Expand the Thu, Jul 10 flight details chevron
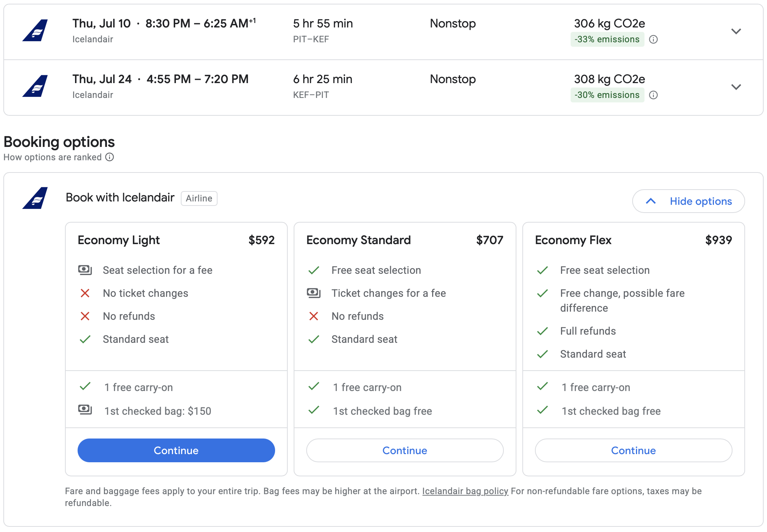767x532 pixels. [x=736, y=31]
